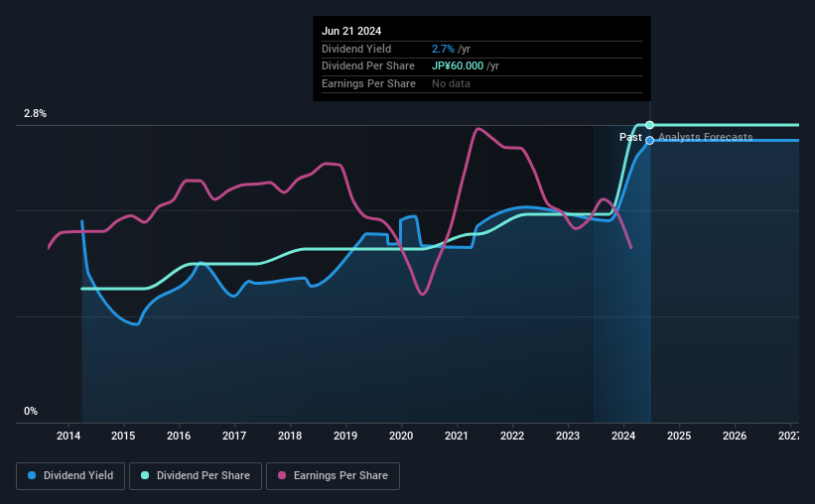Click the 2.8% y-axis label
Image resolution: width=815 pixels, height=504 pixels.
point(35,113)
